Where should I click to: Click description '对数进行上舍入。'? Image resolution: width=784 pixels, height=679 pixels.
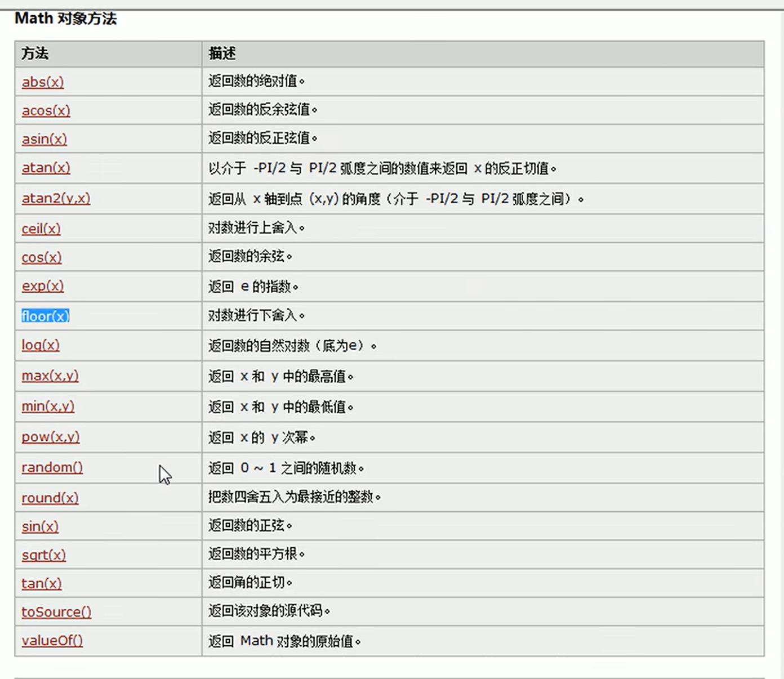(257, 227)
